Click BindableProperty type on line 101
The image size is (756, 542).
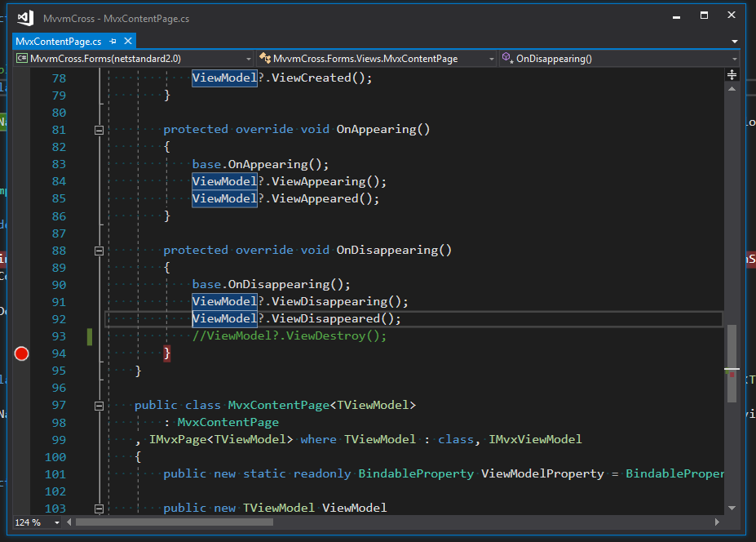click(x=416, y=474)
